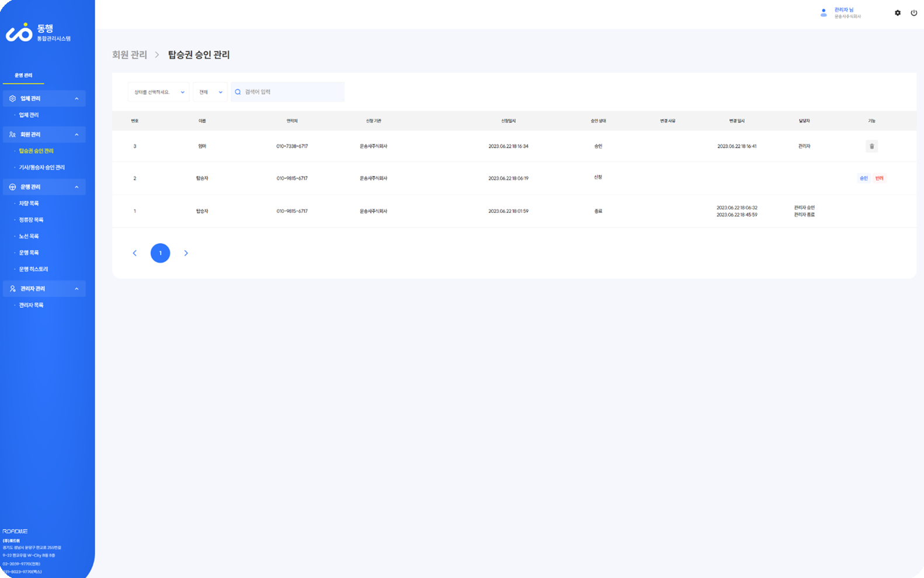
Task: Click request time 2023.06.22 18:01:59
Action: 508,211
